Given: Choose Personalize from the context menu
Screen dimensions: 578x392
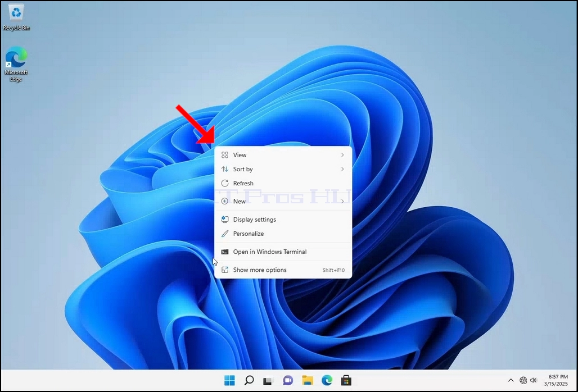Looking at the screenshot, I should click(283, 234).
